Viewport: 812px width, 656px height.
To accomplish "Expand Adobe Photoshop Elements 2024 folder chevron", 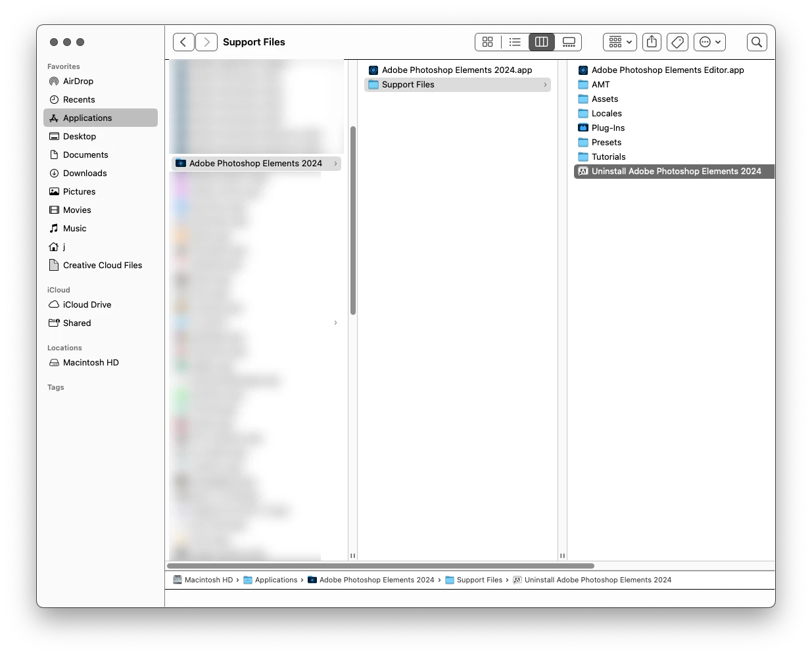I will click(335, 164).
